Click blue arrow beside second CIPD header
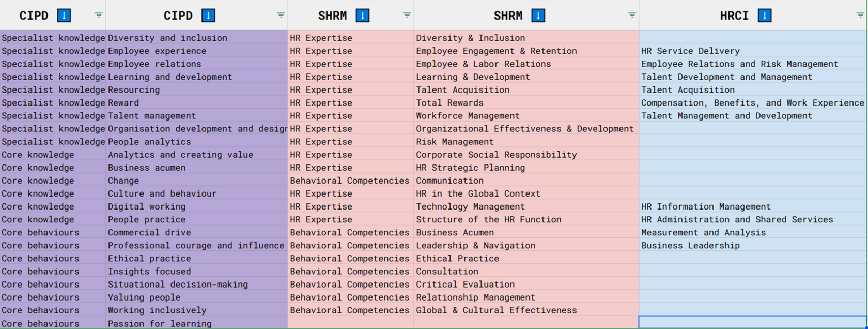Image resolution: width=868 pixels, height=329 pixels. (x=208, y=16)
